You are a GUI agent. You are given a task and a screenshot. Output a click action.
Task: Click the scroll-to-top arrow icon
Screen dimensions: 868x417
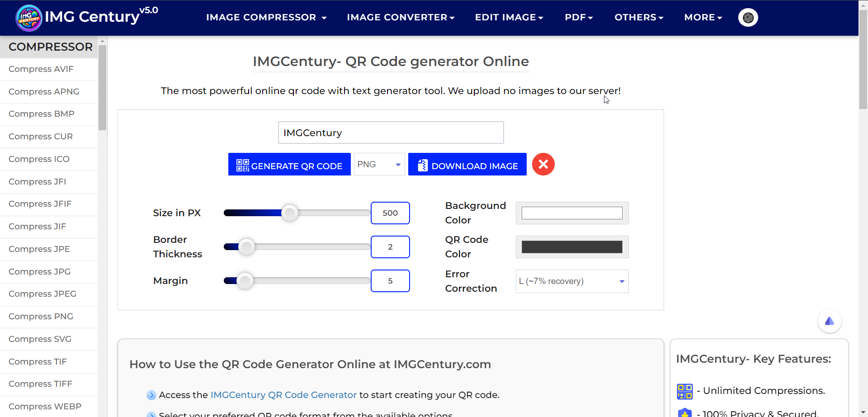(x=829, y=321)
